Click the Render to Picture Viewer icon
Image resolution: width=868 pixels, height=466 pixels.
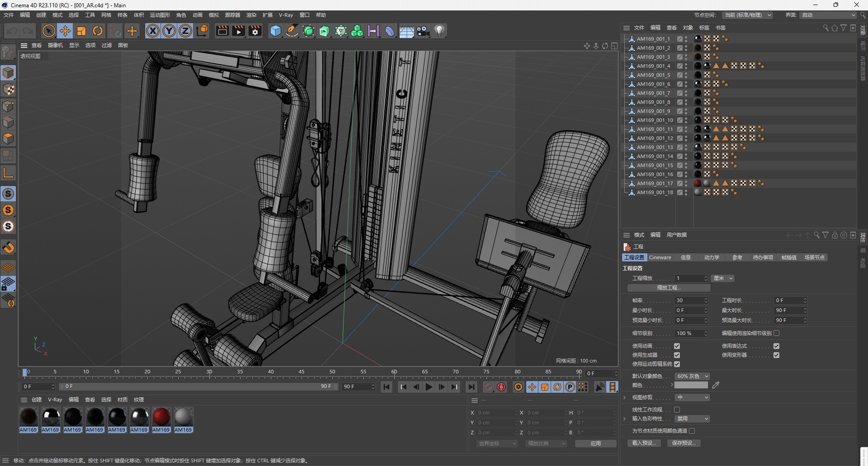238,31
